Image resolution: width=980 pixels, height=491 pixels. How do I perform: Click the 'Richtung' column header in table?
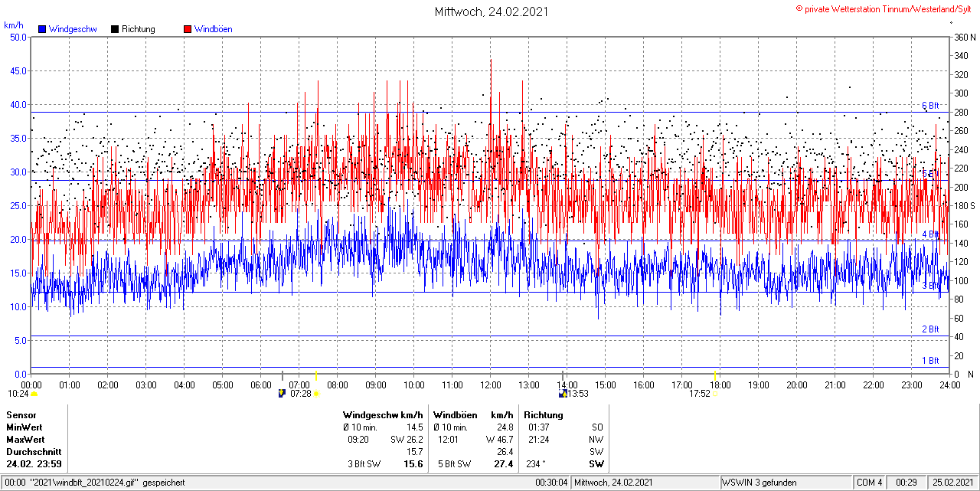click(544, 415)
